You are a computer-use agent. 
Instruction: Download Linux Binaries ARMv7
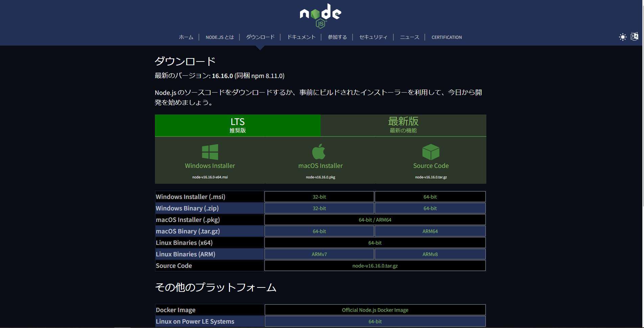pyautogui.click(x=319, y=254)
